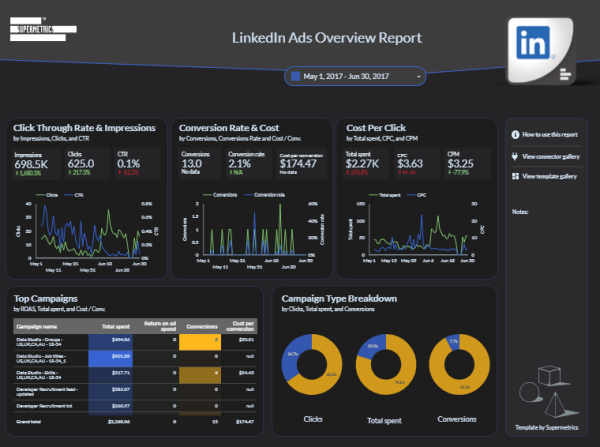Click Total spent legend in Cost chart

pyautogui.click(x=385, y=195)
